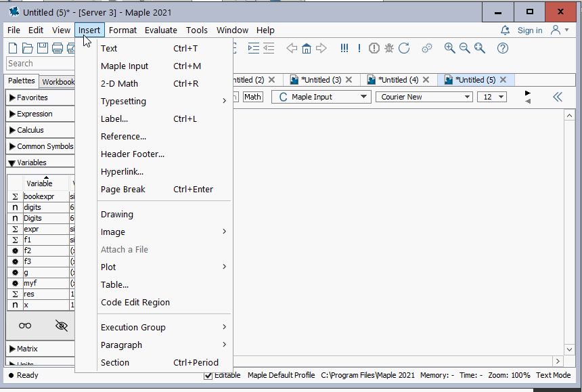The width and height of the screenshot is (582, 392).
Task: Zoom out with minus magnifier icon
Action: click(465, 48)
